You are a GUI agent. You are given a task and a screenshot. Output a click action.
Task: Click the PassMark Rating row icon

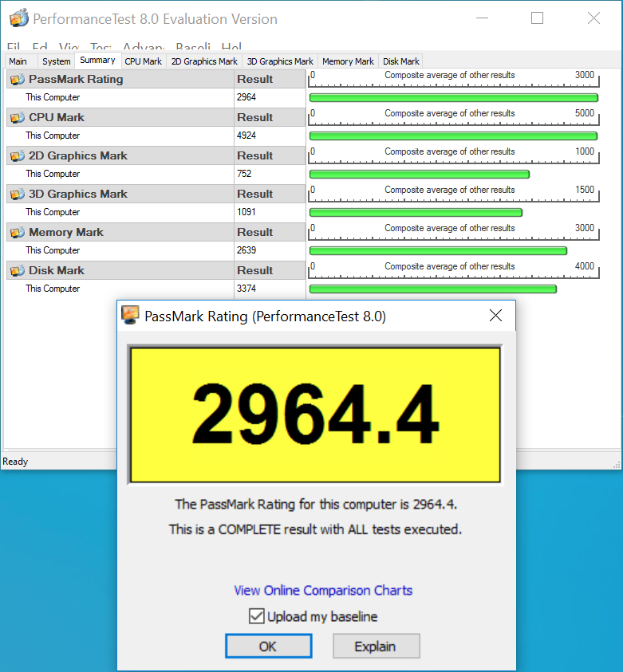pyautogui.click(x=18, y=79)
